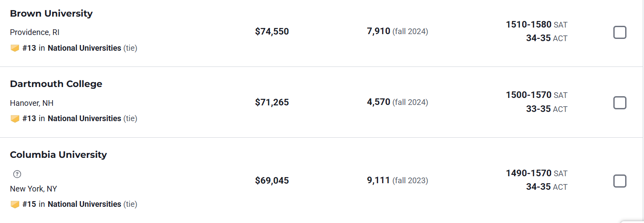Tick the Columbia University compare checkbox
The height and width of the screenshot is (223, 644).
(x=619, y=181)
